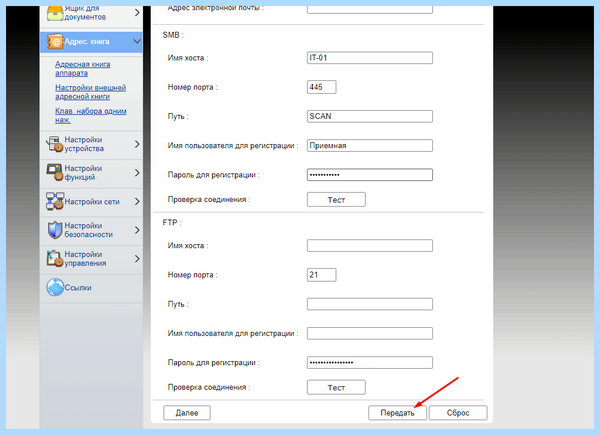Open the Network Settings icon (Настройки сети)
This screenshot has width=600, height=435.
click(x=55, y=201)
